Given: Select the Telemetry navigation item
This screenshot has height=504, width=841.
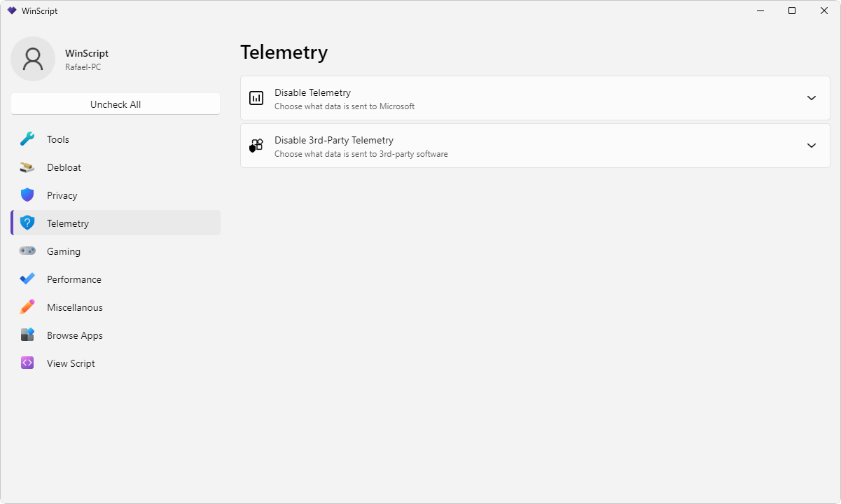Looking at the screenshot, I should tap(68, 223).
